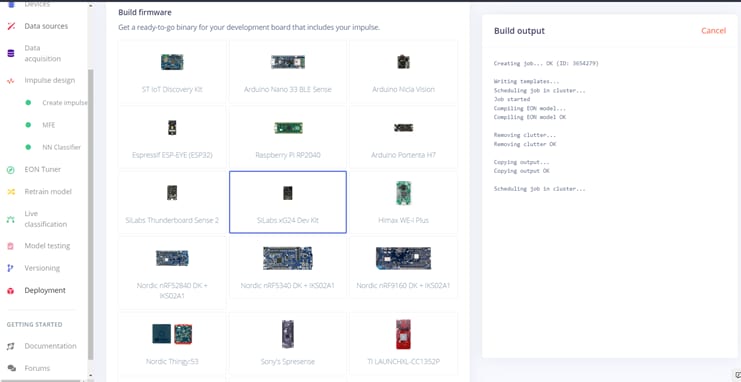Select the Raspberry Pi RP2040 firmware tile

coord(287,138)
